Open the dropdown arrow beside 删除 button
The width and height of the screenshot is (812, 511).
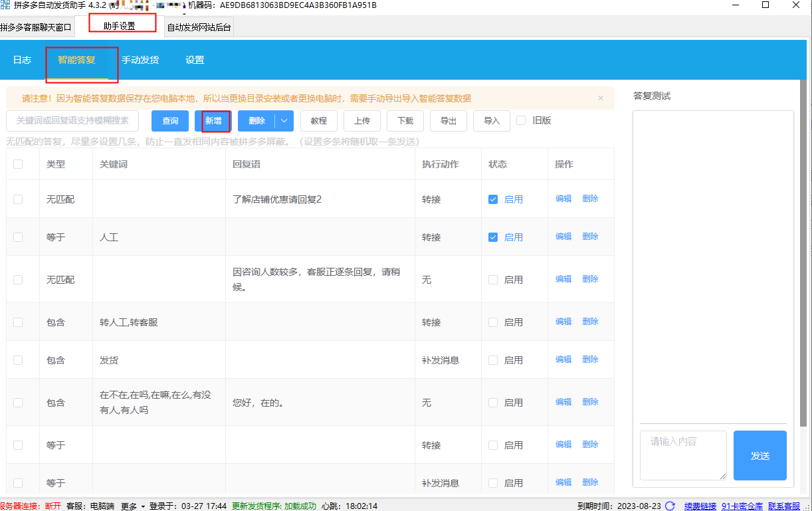click(x=284, y=121)
